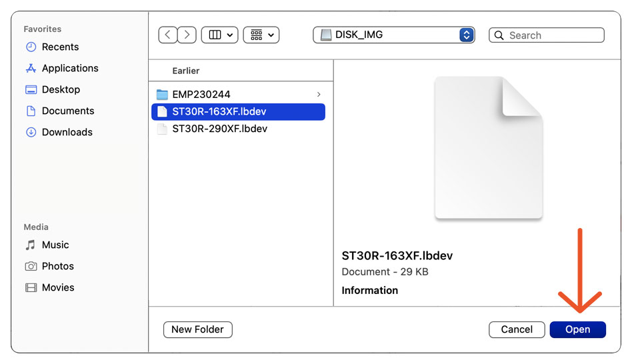Open Desktop in the sidebar
632x364 pixels.
(x=61, y=89)
